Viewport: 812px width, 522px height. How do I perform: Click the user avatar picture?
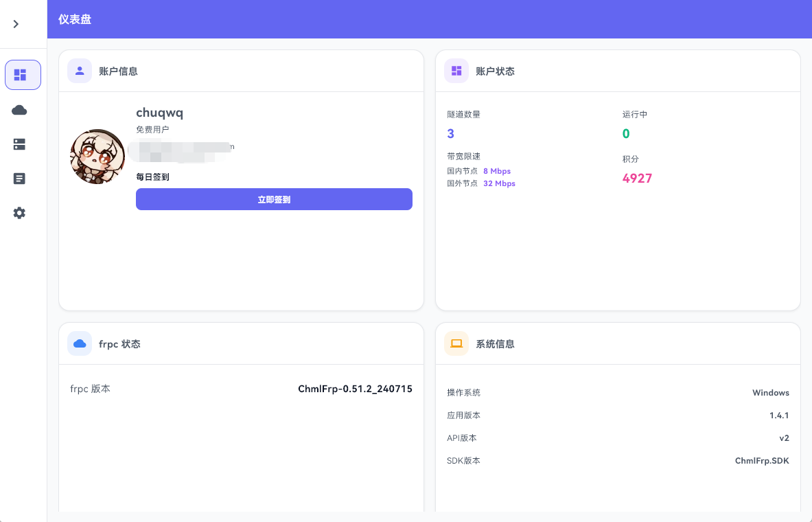[x=97, y=157]
